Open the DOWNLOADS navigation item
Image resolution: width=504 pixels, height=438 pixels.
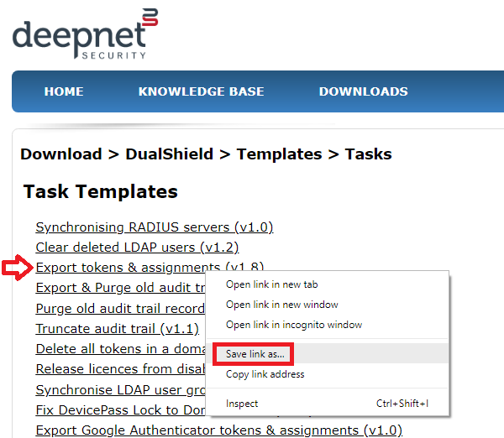pos(364,91)
